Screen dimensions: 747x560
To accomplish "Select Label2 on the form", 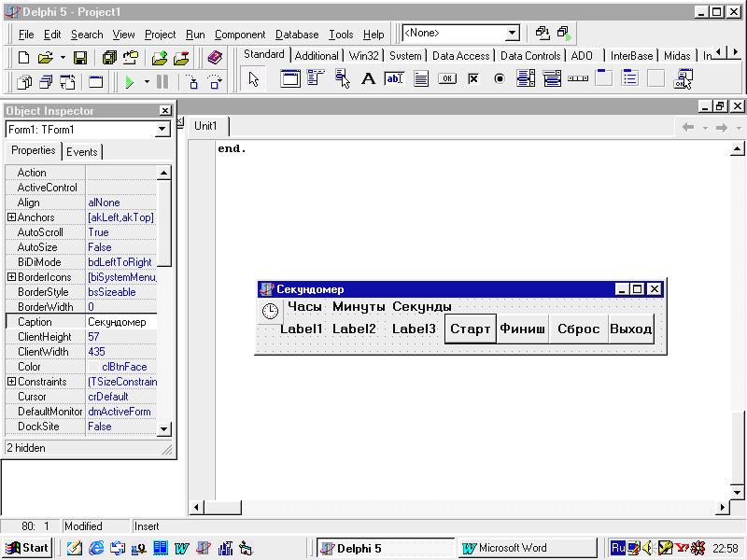I will click(x=354, y=329).
